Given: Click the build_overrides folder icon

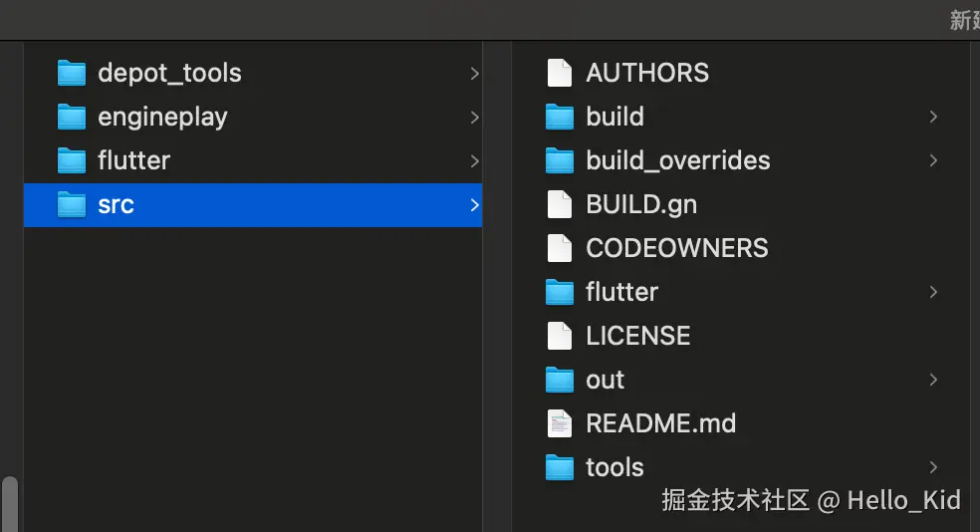Looking at the screenshot, I should pos(560,160).
